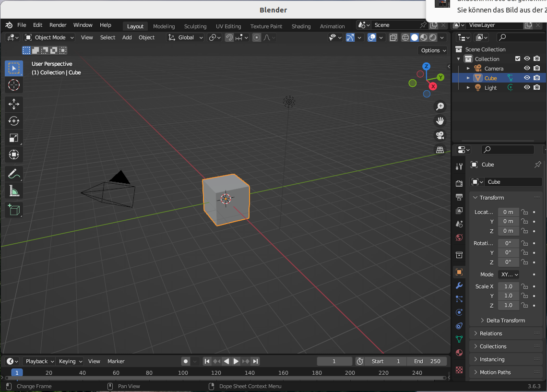Expand the Light tree item
The width and height of the screenshot is (547, 392).
[x=468, y=87]
